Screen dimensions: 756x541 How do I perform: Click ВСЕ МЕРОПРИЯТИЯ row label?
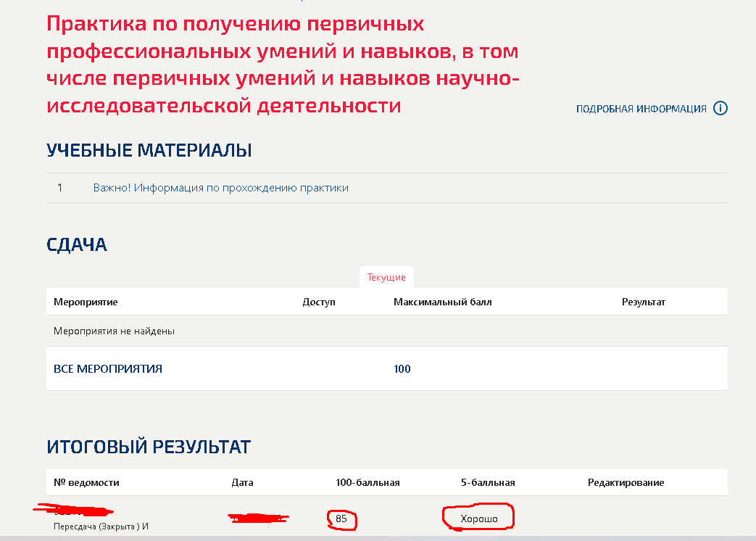pyautogui.click(x=108, y=369)
